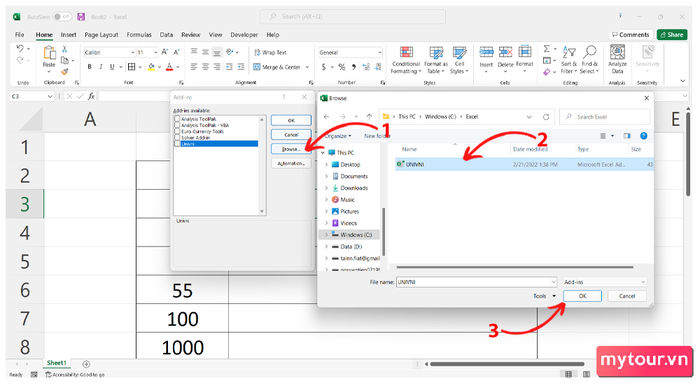Click OK in the Add-ins dialog

[x=291, y=120]
